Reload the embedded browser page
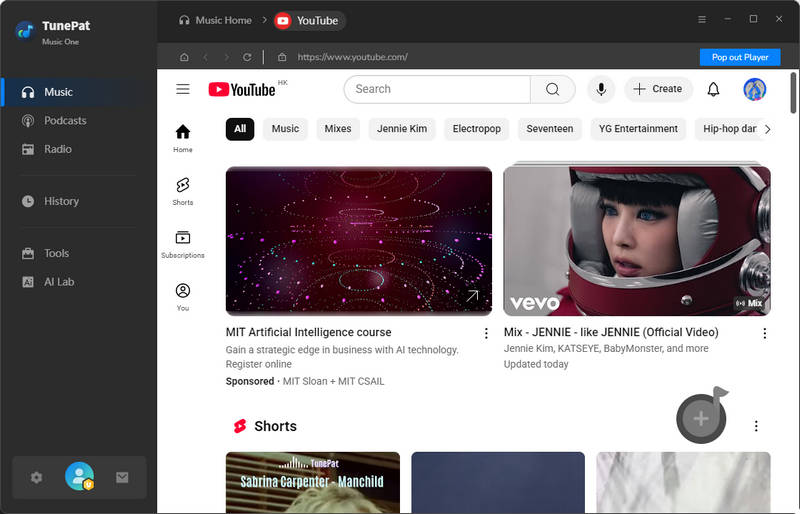The image size is (800, 514). point(247,57)
